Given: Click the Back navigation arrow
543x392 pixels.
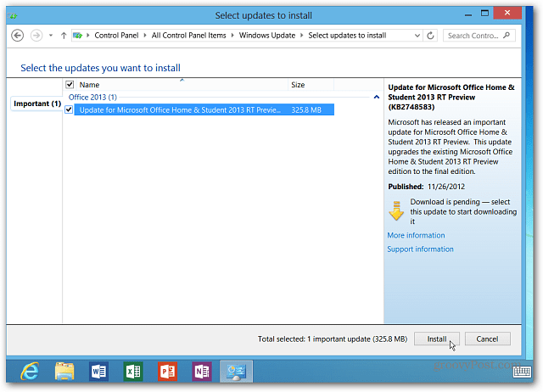Looking at the screenshot, I should 17,36.
